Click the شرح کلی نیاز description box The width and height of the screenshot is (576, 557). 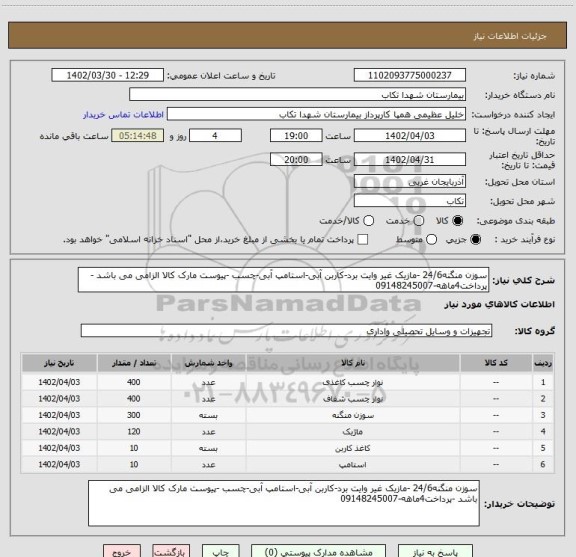click(x=284, y=280)
